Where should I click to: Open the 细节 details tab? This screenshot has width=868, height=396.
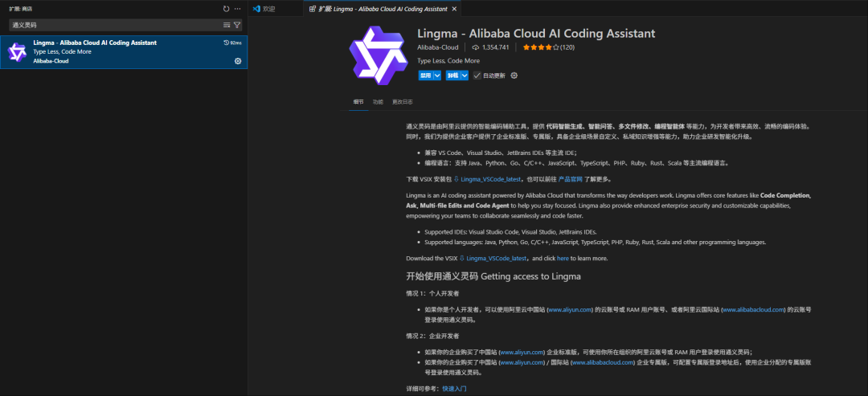[x=358, y=102]
